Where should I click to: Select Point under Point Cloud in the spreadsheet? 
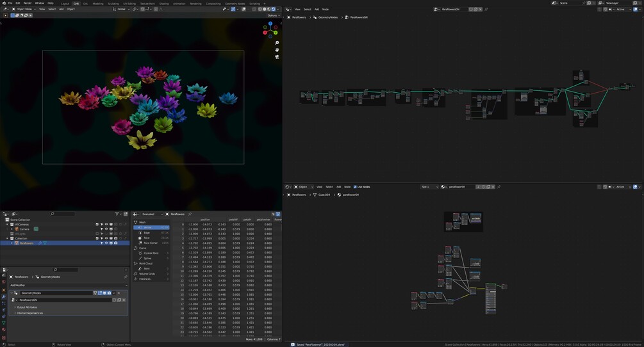(x=151, y=269)
